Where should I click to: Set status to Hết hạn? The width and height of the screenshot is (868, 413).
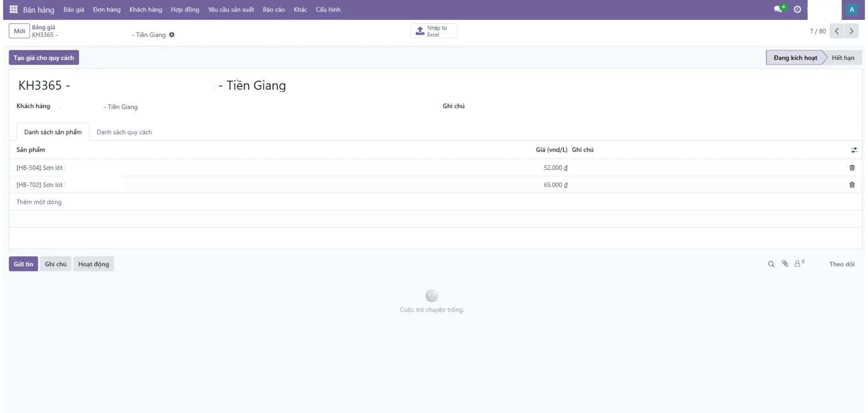point(843,58)
